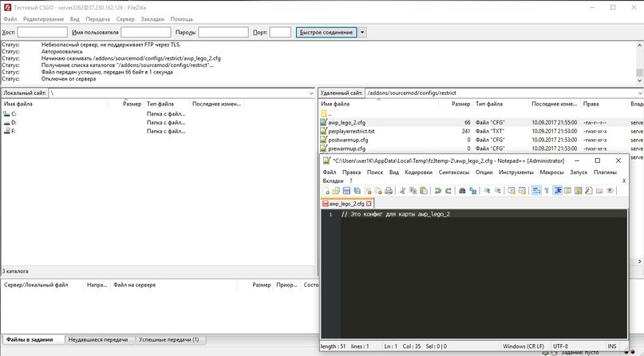This screenshot has height=356, width=644.
Task: Click parent folder '..' in remote list
Action: [326, 113]
